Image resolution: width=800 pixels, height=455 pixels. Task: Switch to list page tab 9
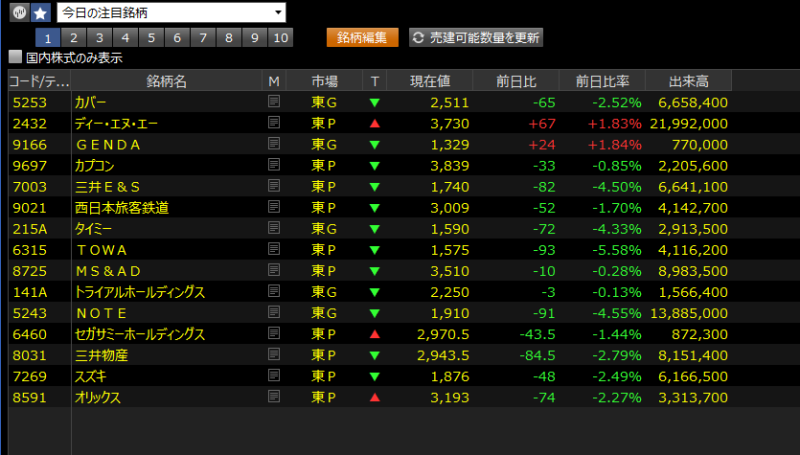[255, 38]
